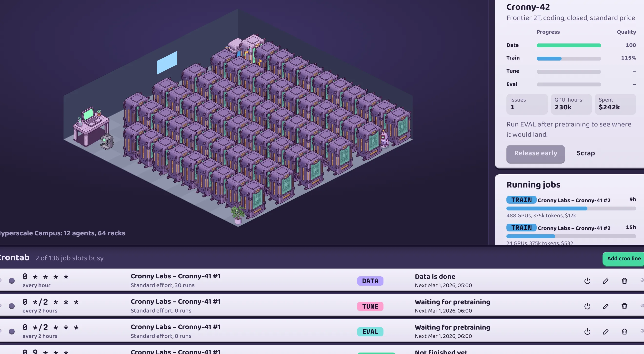Click the potted plant at the room corner

click(238, 215)
